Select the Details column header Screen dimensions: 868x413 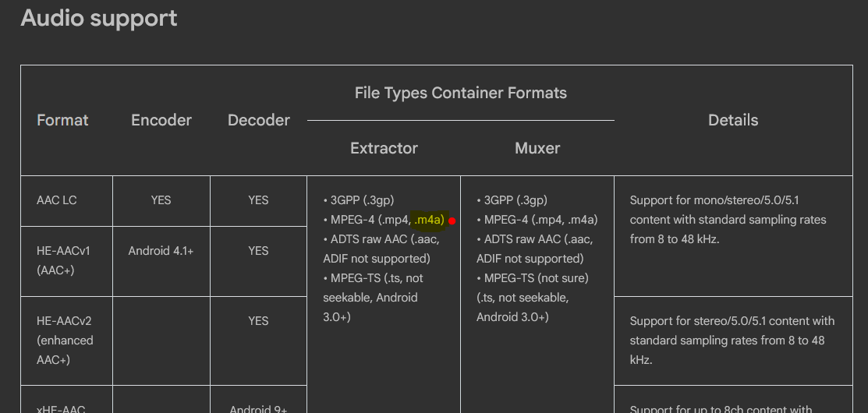[732, 120]
